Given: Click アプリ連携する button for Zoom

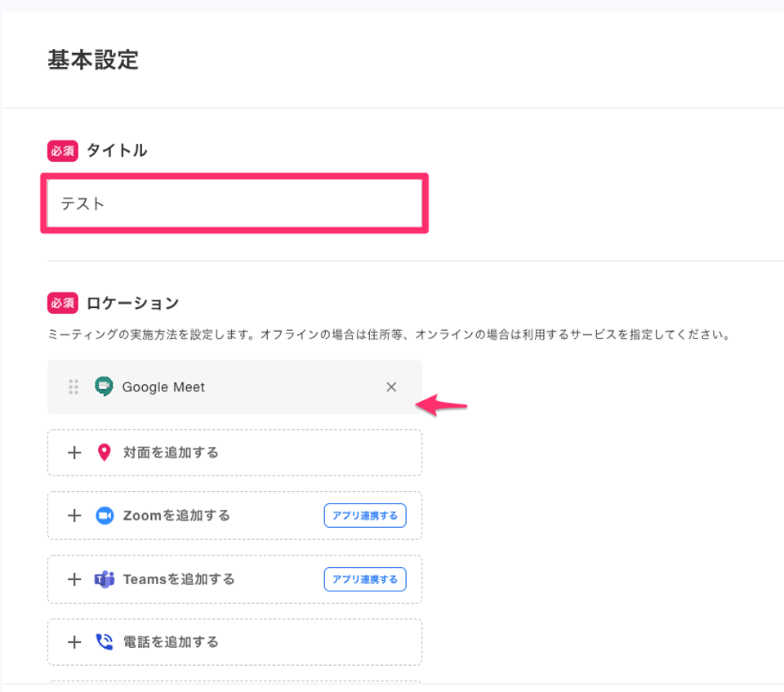Looking at the screenshot, I should click(365, 516).
